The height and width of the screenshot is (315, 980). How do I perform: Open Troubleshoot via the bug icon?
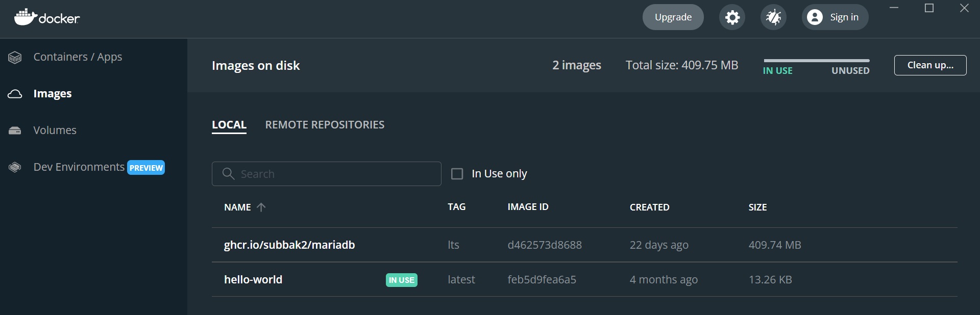pyautogui.click(x=774, y=17)
